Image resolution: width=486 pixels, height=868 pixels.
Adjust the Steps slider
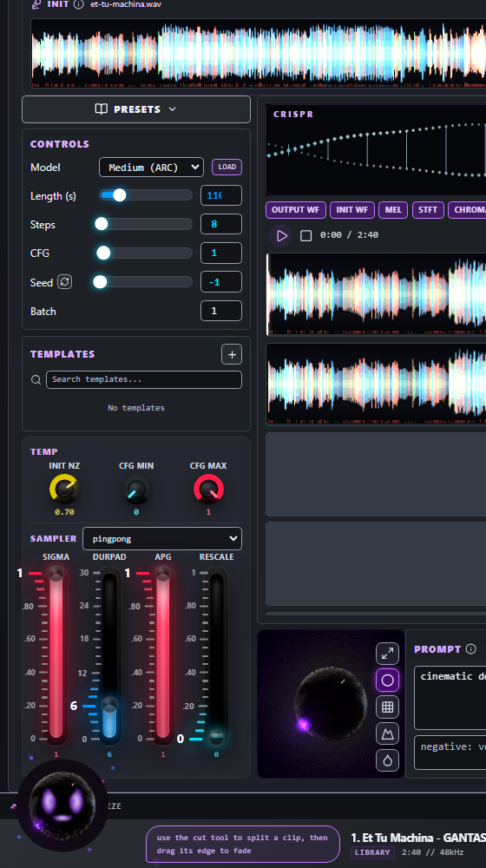pos(146,224)
